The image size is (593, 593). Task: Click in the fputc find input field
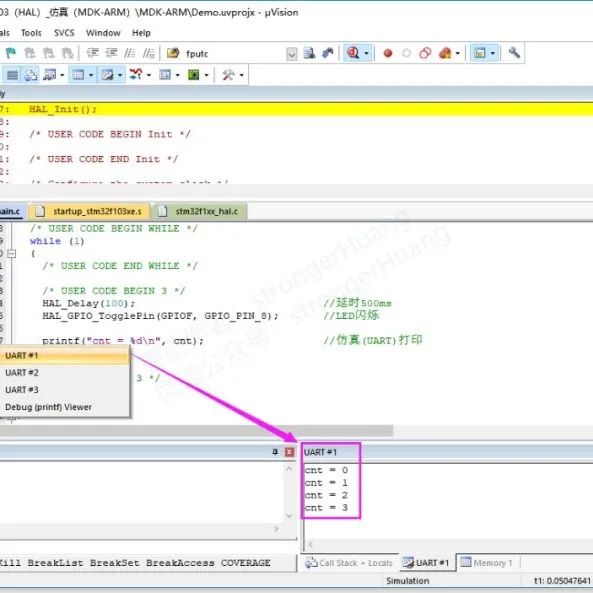234,54
